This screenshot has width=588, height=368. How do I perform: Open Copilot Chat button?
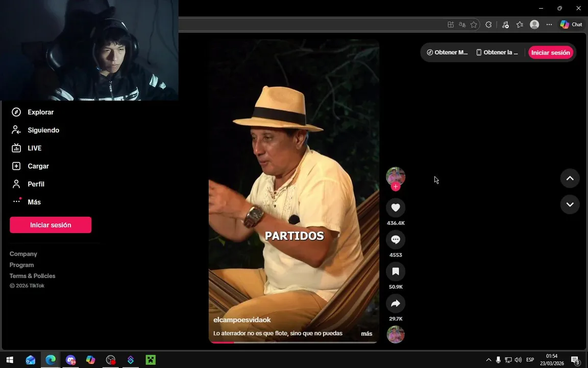coord(571,25)
